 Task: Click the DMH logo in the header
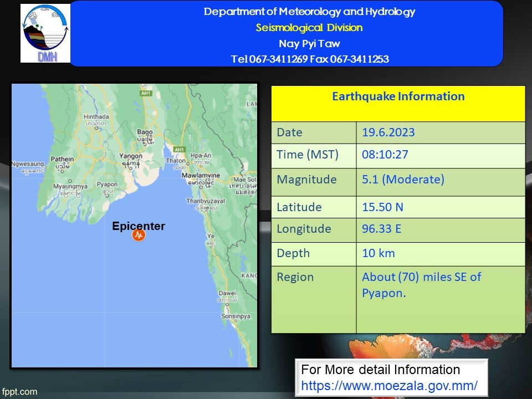[x=45, y=33]
